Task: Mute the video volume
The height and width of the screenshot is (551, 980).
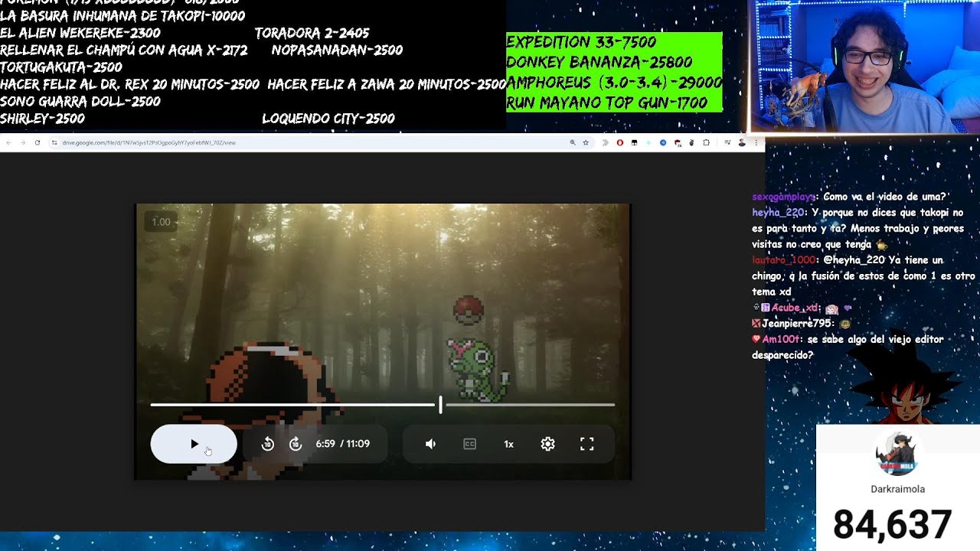Action: 430,444
